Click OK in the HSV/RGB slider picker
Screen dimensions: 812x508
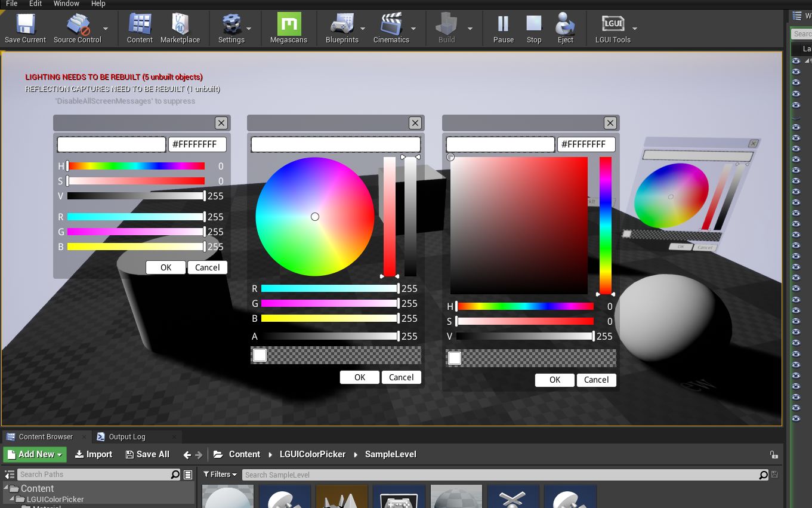[x=166, y=267]
